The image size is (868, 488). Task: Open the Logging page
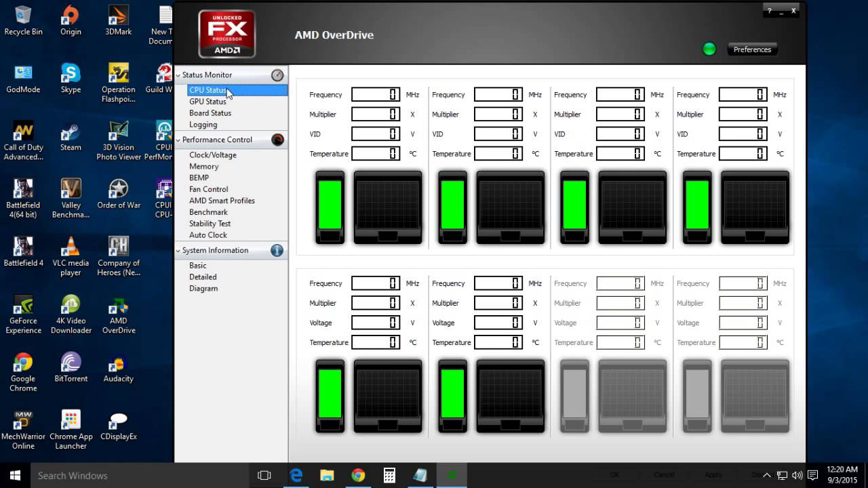203,125
